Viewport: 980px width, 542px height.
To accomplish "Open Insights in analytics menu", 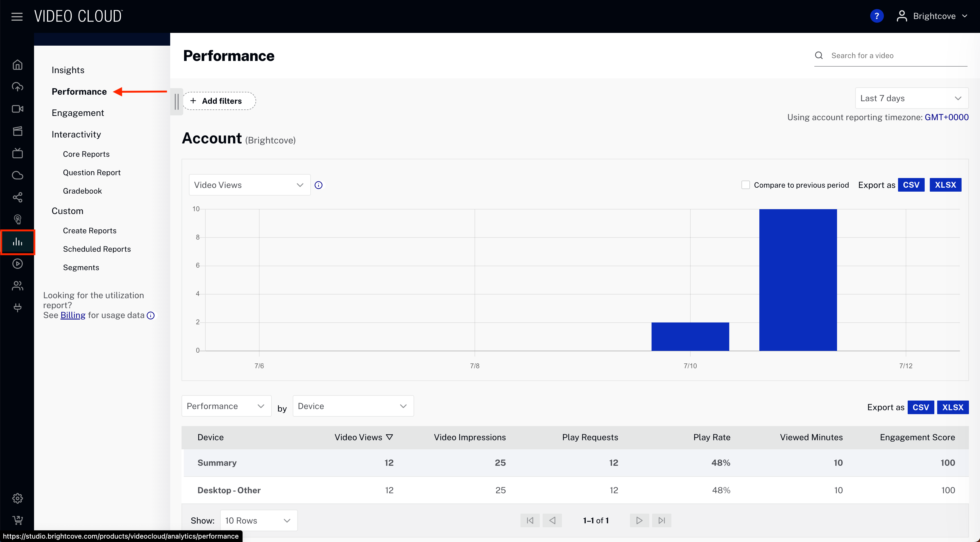I will pyautogui.click(x=68, y=70).
